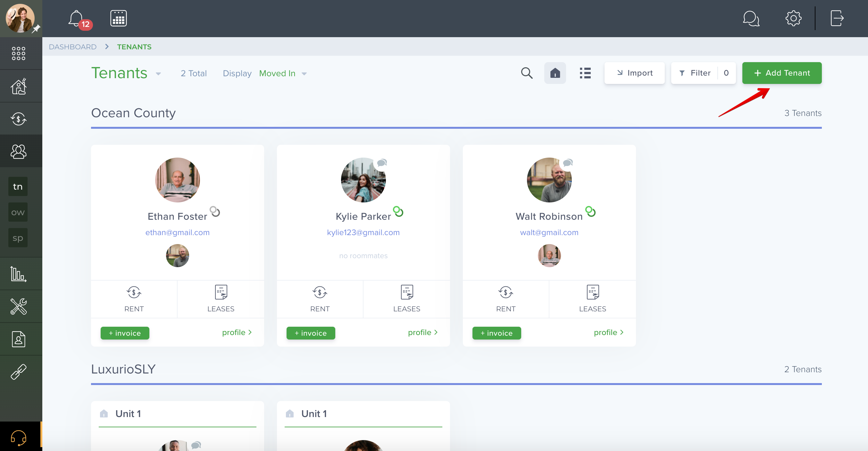The width and height of the screenshot is (868, 451).
Task: Select the ow sidebar tab
Action: click(x=18, y=212)
